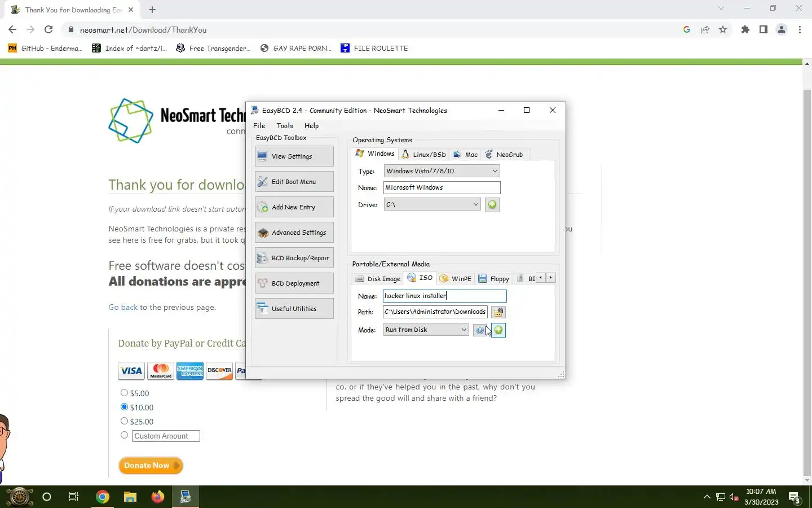Open Task View on taskbar
The width and height of the screenshot is (812, 508).
click(74, 497)
